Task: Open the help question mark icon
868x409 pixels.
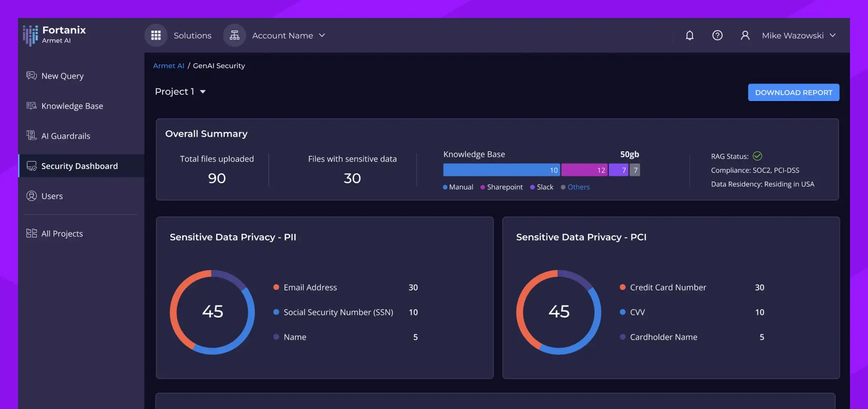Action: point(717,36)
